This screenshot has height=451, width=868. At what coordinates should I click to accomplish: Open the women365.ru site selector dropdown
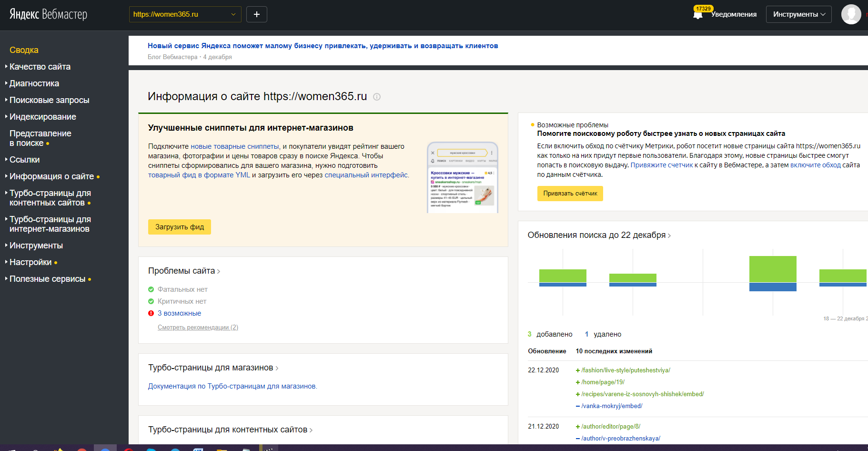[185, 14]
